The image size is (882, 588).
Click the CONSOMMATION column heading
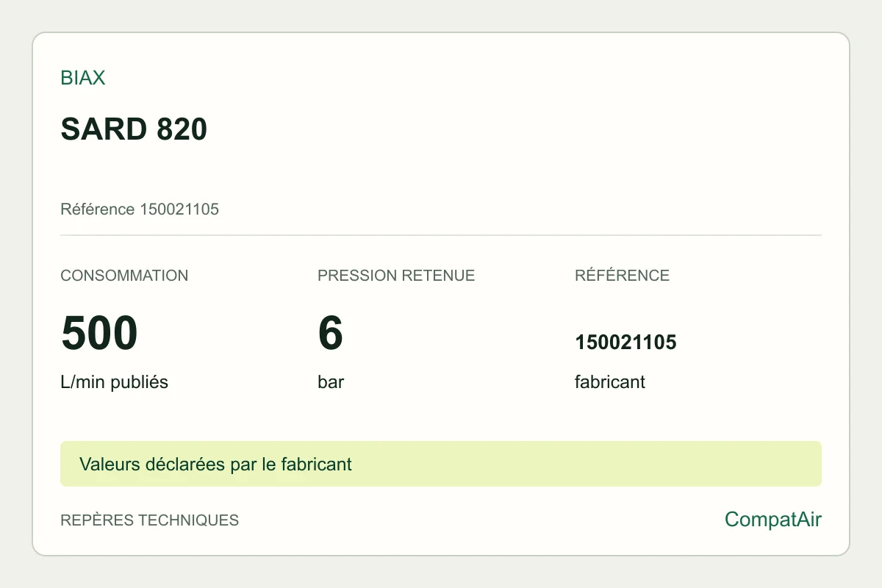tap(124, 276)
